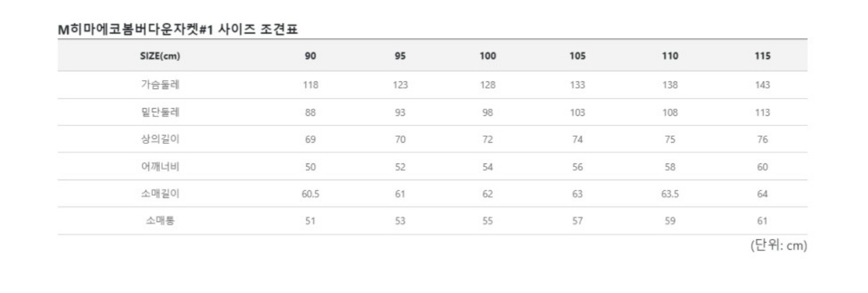This screenshot has height=293, width=868.
Task: Click the sleeve length value 63.5
Action: [670, 194]
